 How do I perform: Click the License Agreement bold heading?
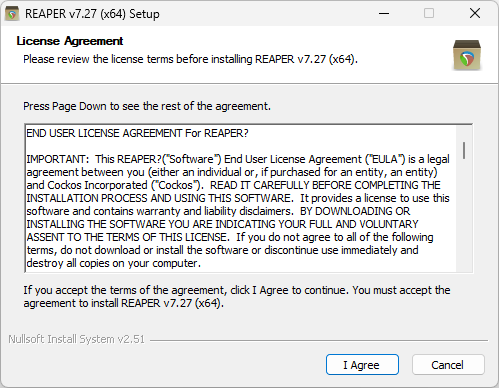(70, 41)
